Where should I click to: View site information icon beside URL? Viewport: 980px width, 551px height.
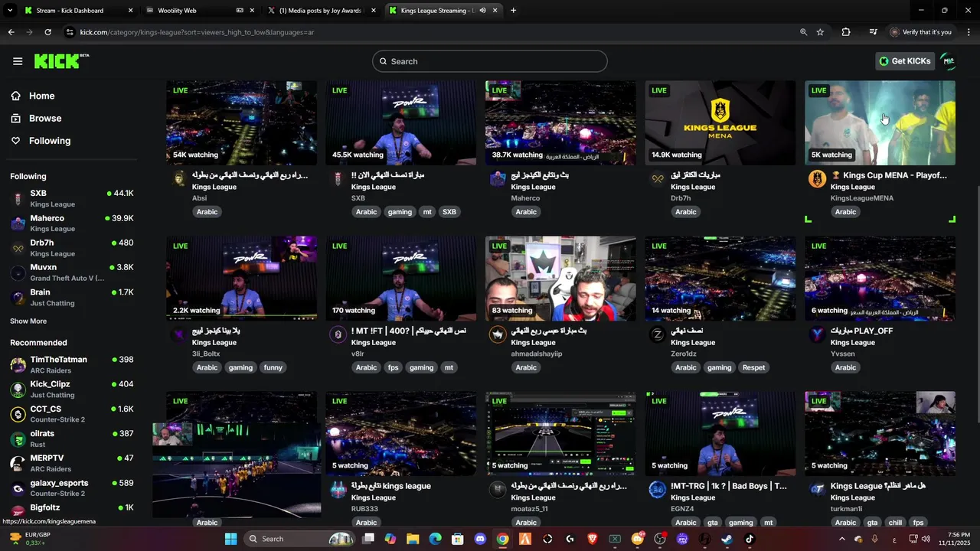(70, 32)
